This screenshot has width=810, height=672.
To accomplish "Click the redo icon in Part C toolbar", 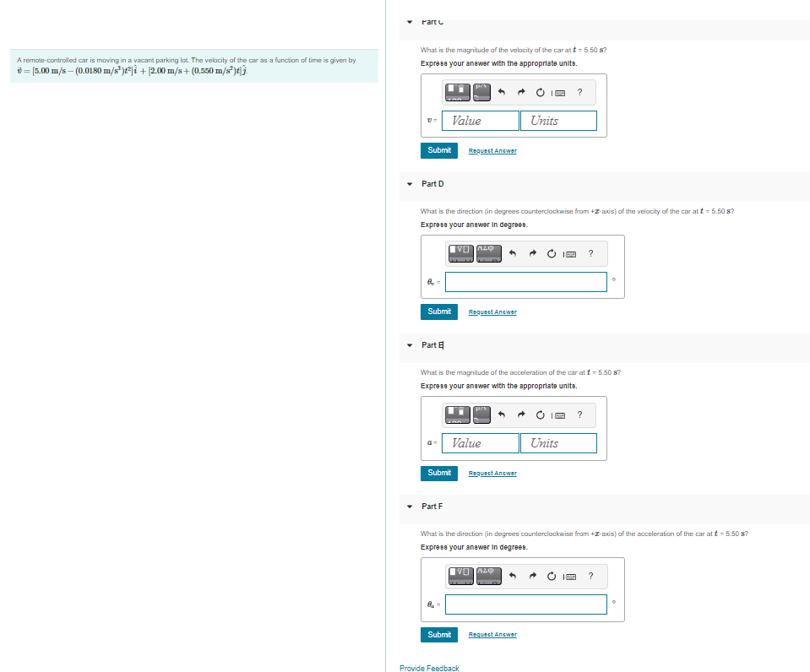I will (x=521, y=91).
